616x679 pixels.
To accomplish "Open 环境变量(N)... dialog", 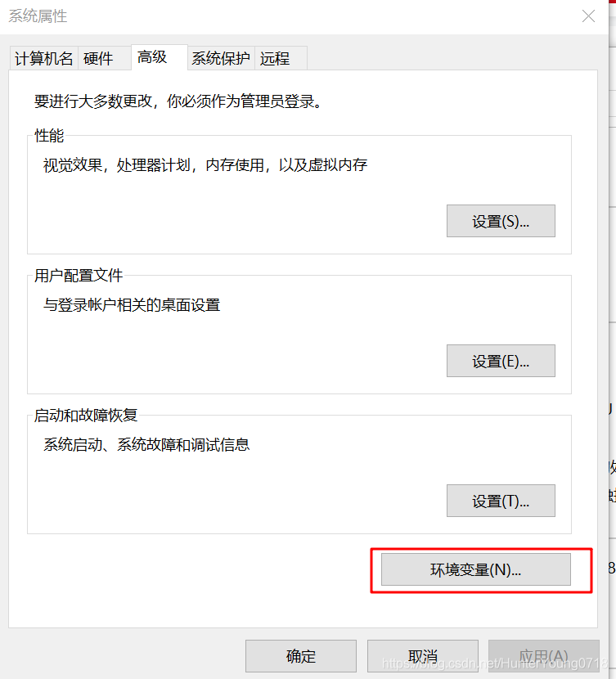I will coord(476,569).
